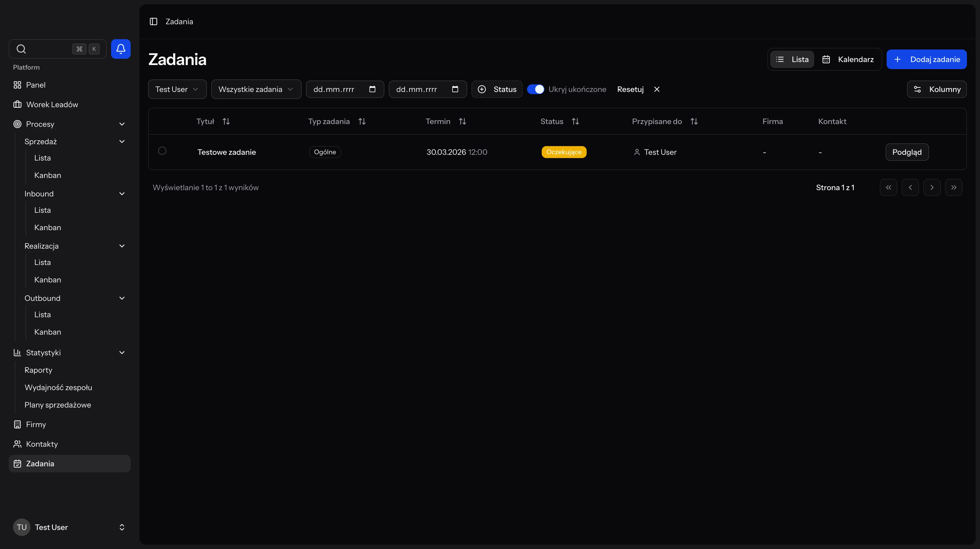Go to last page arrows
980x549 pixels.
pos(953,187)
